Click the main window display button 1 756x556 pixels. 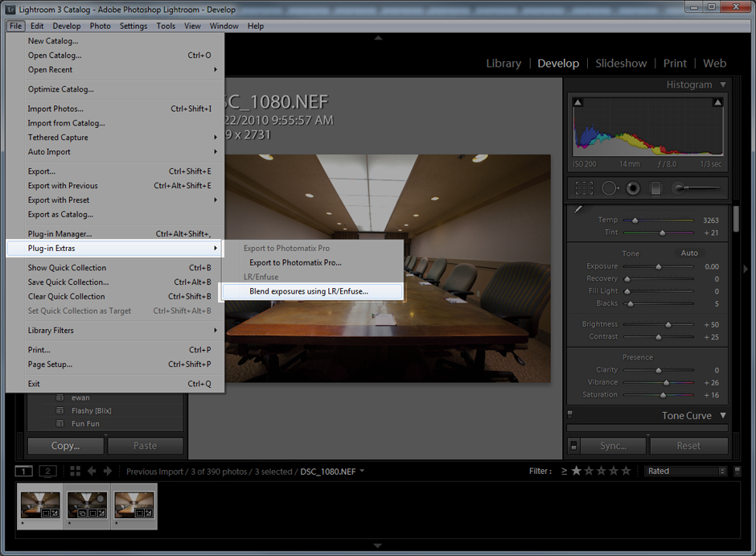pyautogui.click(x=23, y=472)
